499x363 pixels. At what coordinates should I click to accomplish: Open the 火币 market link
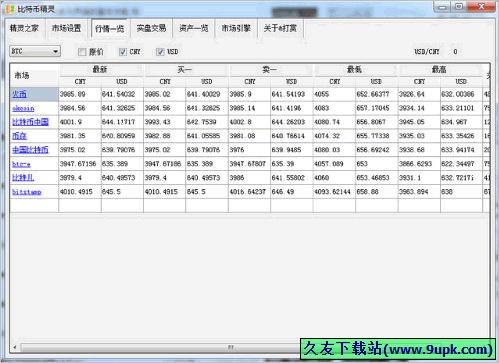tap(19, 94)
